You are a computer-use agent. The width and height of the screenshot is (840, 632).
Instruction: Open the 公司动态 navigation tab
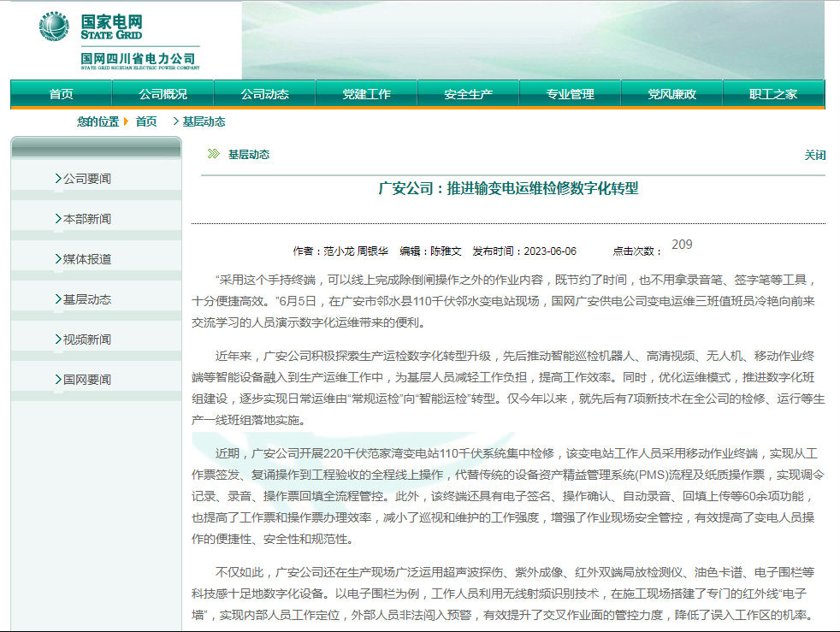point(264,94)
